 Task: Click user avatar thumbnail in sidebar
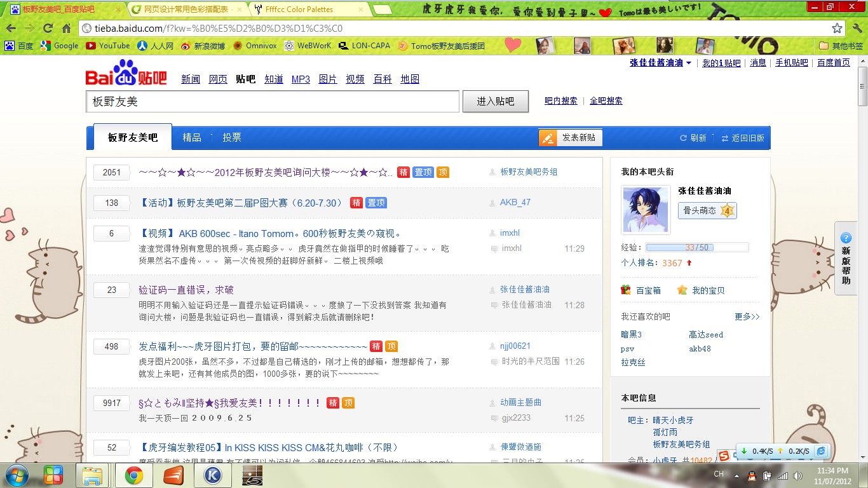(x=646, y=210)
